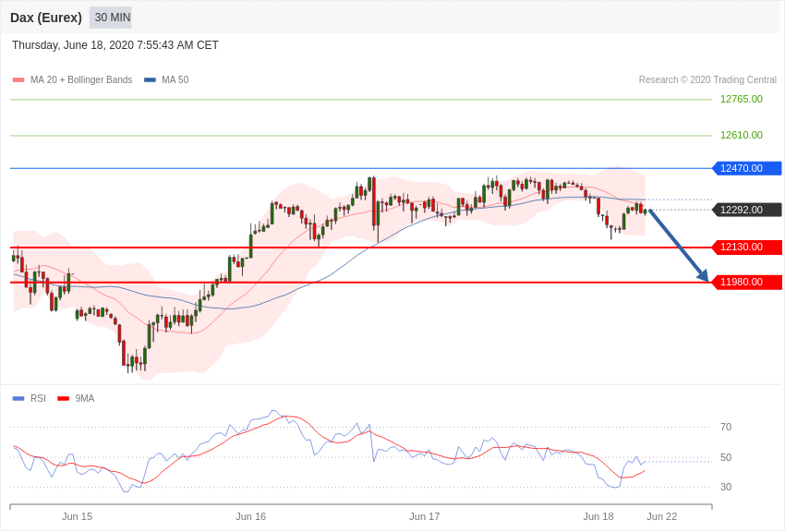
Task: Toggle the red 9MA legend swatch
Action: click(64, 399)
